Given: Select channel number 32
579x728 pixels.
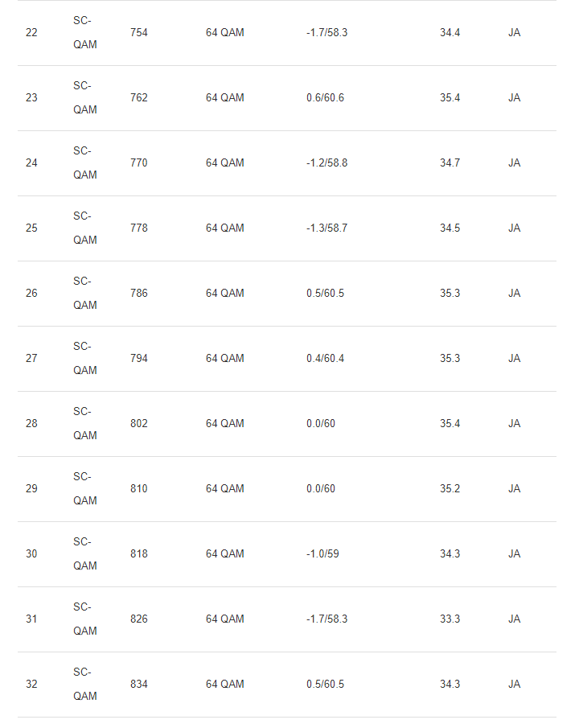Looking at the screenshot, I should tap(31, 685).
